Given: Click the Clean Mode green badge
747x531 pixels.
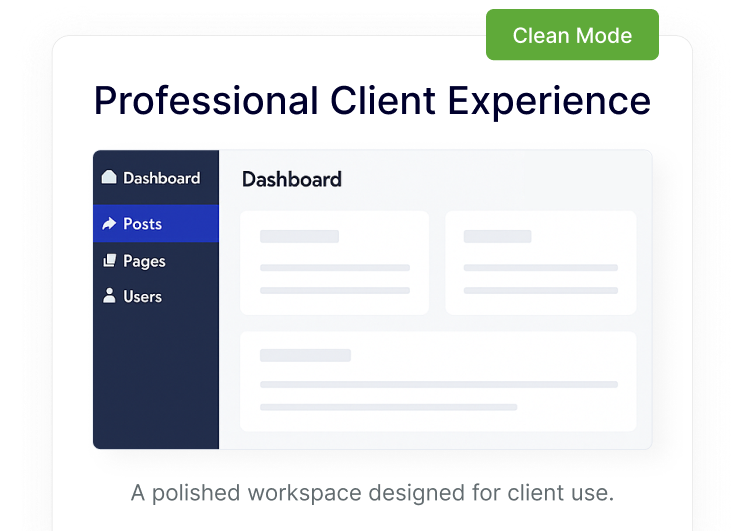Looking at the screenshot, I should (x=572, y=36).
